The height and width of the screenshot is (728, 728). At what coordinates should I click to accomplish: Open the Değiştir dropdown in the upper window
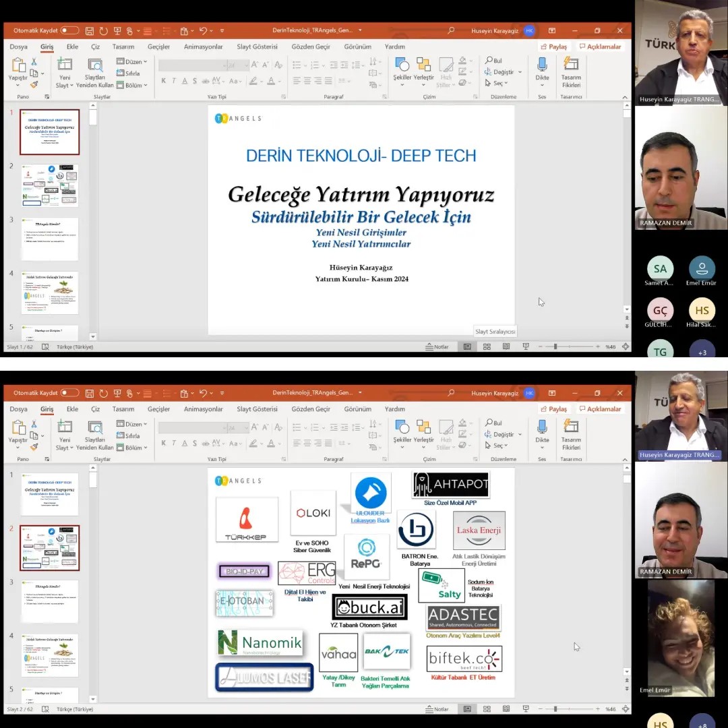(503, 72)
